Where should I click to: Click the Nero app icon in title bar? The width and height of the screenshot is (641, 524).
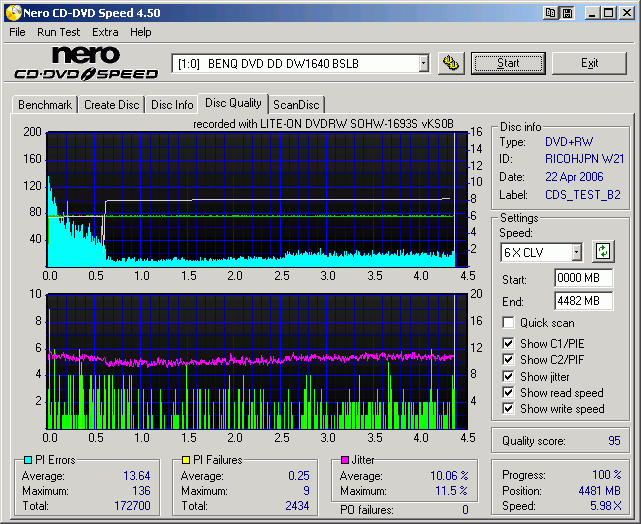point(12,12)
